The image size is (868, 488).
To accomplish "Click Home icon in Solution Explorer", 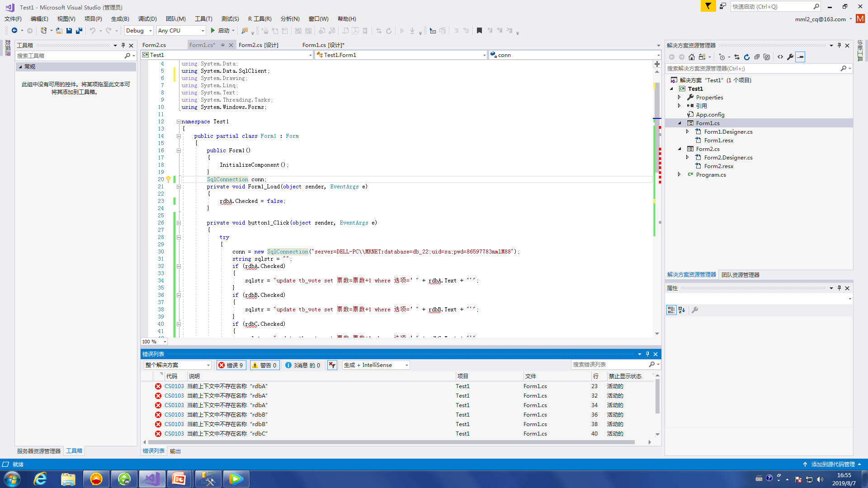I will coord(692,57).
